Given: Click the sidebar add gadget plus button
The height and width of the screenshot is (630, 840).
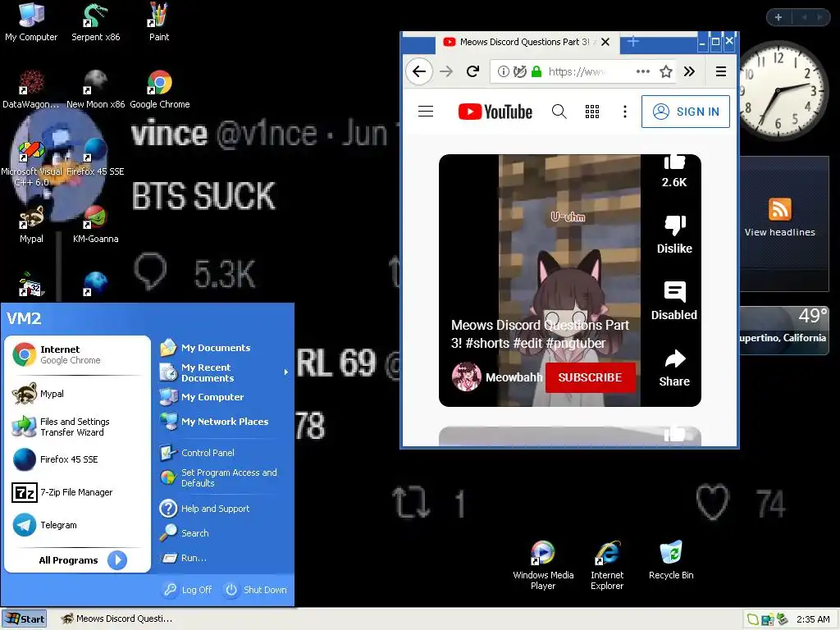Looking at the screenshot, I should (778, 17).
